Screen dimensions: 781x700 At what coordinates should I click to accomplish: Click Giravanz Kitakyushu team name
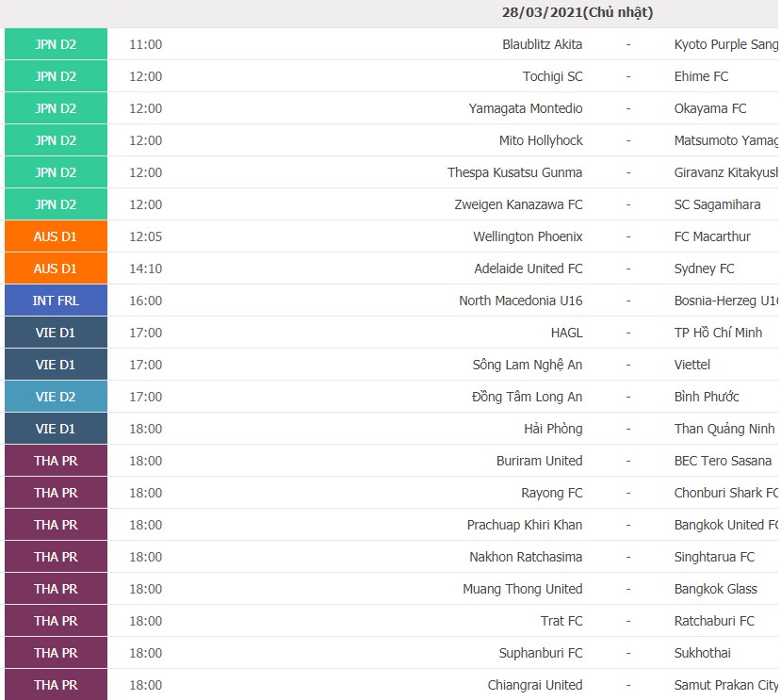[725, 172]
